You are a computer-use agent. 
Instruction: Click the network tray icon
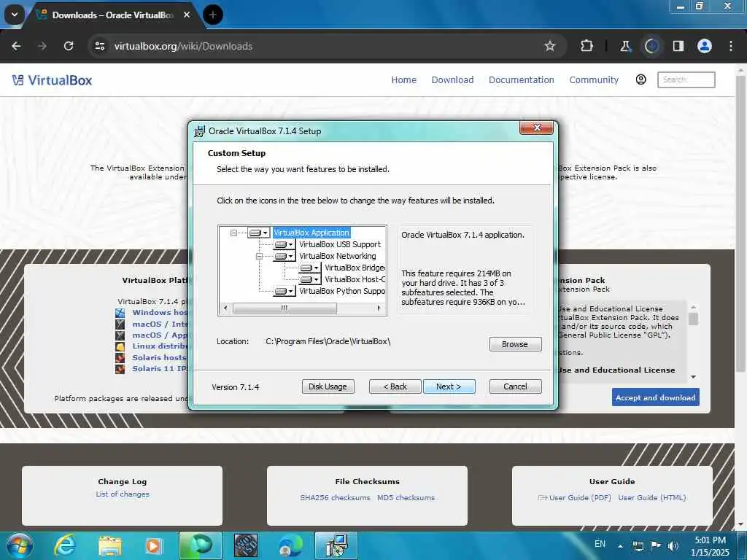point(638,545)
